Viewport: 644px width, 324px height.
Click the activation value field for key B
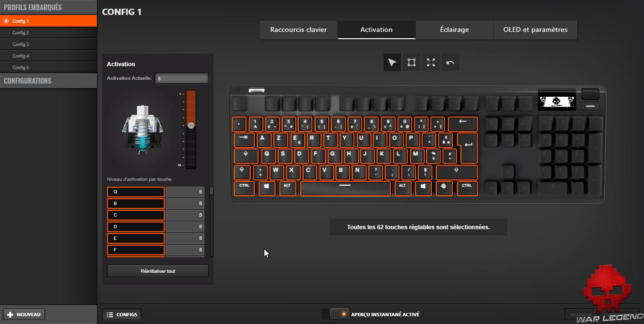(x=185, y=203)
